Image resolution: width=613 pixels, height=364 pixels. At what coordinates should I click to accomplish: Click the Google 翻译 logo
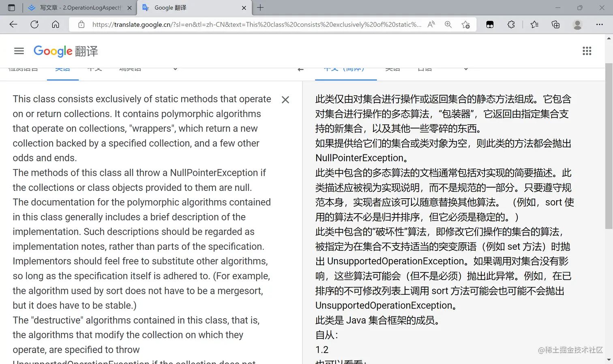[66, 51]
